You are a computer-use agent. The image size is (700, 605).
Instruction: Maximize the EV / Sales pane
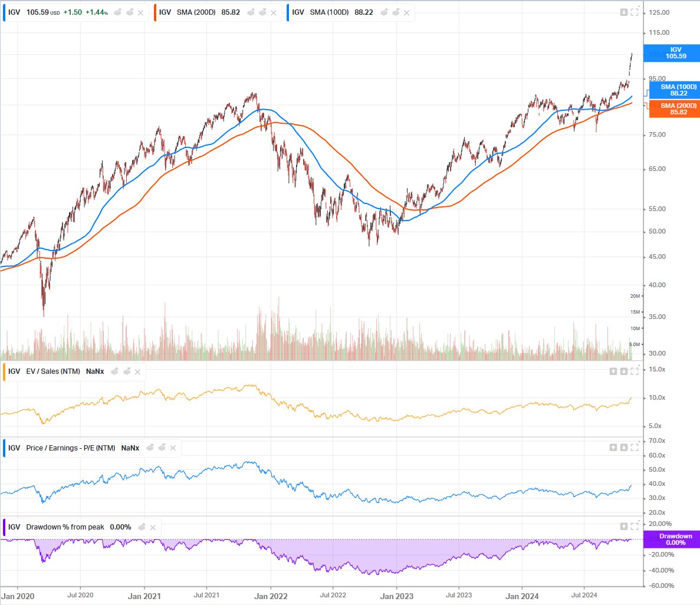tap(635, 371)
